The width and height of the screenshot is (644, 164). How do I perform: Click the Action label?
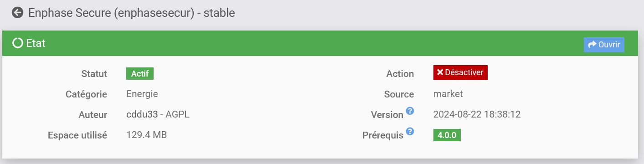(x=400, y=73)
